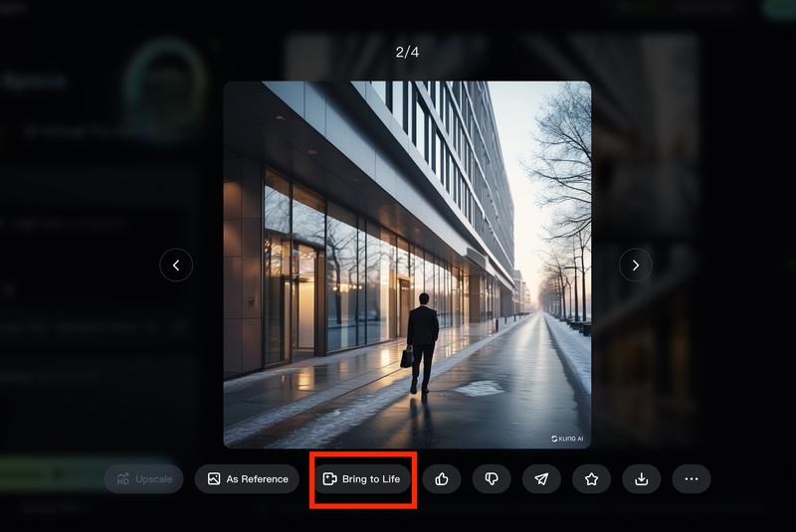Click the blurred green button behind the overlay
This screenshot has width=796, height=532.
pos(50,472)
